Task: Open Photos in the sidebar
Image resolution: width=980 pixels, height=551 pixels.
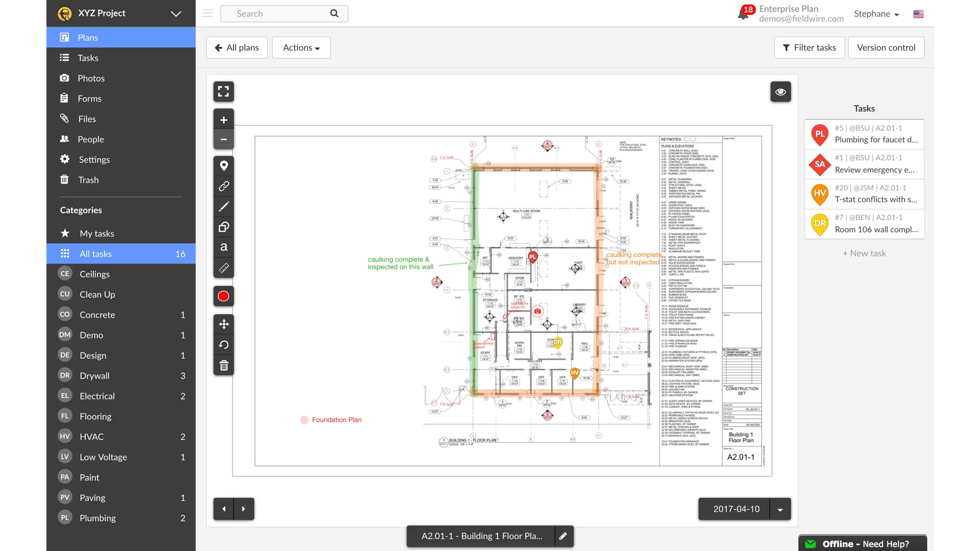Action: point(121,78)
